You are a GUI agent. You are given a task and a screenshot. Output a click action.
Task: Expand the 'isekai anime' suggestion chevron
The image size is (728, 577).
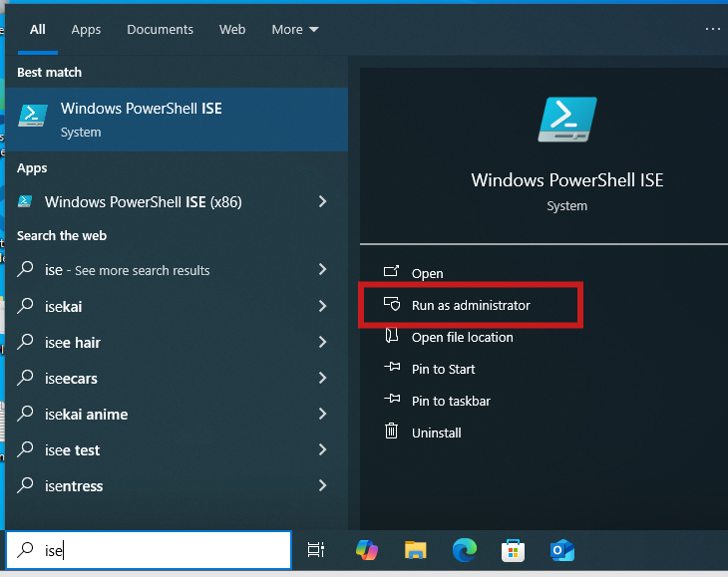tap(323, 414)
